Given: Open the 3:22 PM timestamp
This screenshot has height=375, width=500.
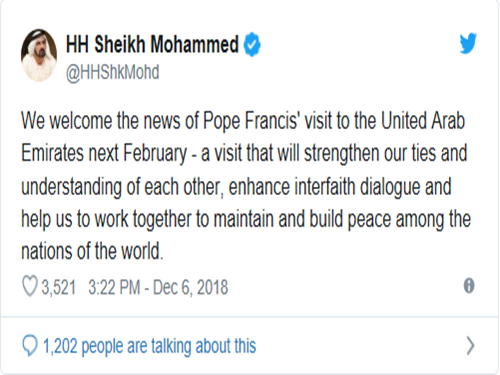Looking at the screenshot, I should [114, 287].
